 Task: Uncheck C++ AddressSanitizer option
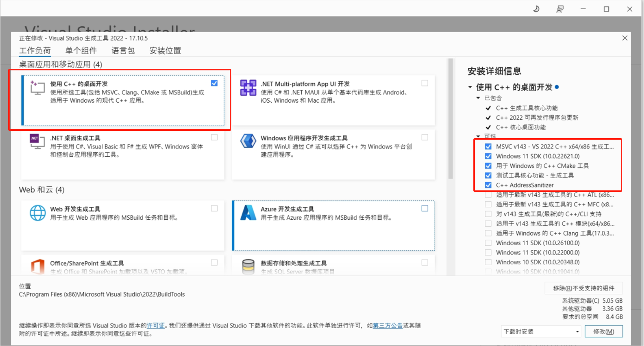pos(488,185)
